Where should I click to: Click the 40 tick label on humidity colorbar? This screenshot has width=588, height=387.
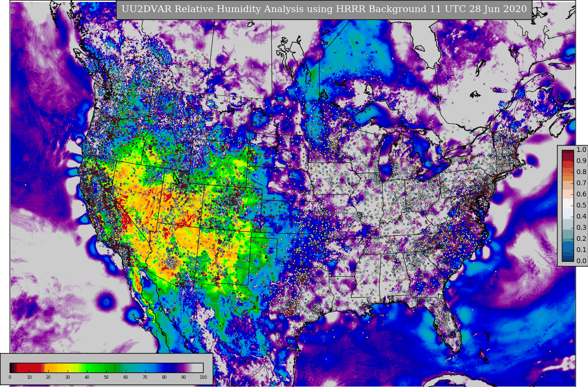tap(87, 377)
